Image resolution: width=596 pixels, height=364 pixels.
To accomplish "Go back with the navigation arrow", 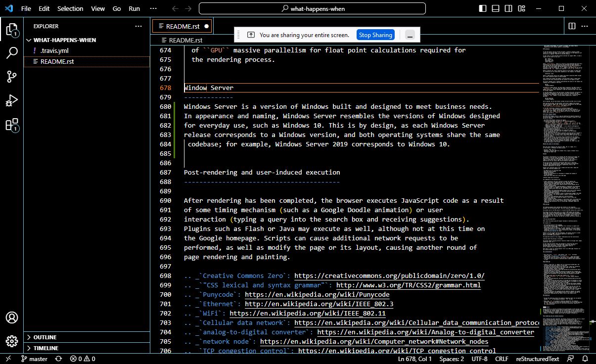I will click(175, 8).
